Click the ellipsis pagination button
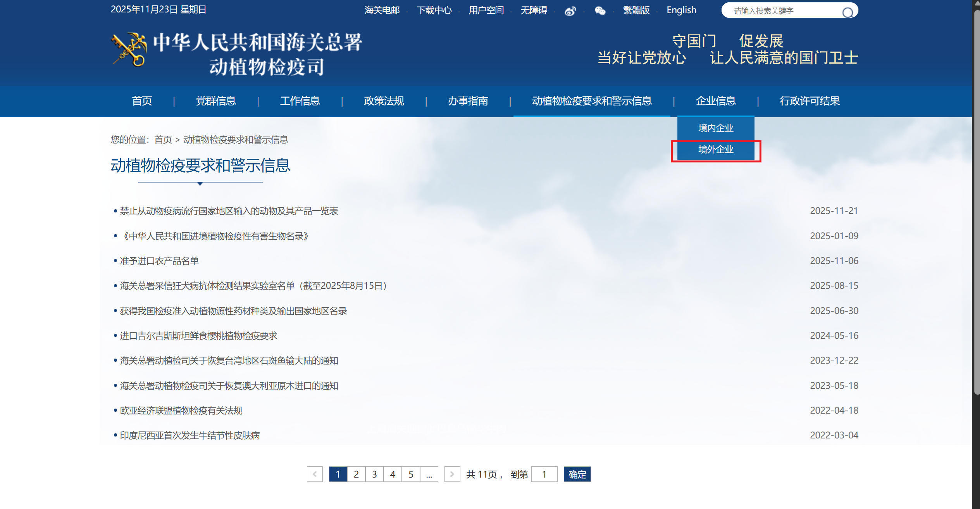Screen dimensions: 980x509 click(429, 474)
